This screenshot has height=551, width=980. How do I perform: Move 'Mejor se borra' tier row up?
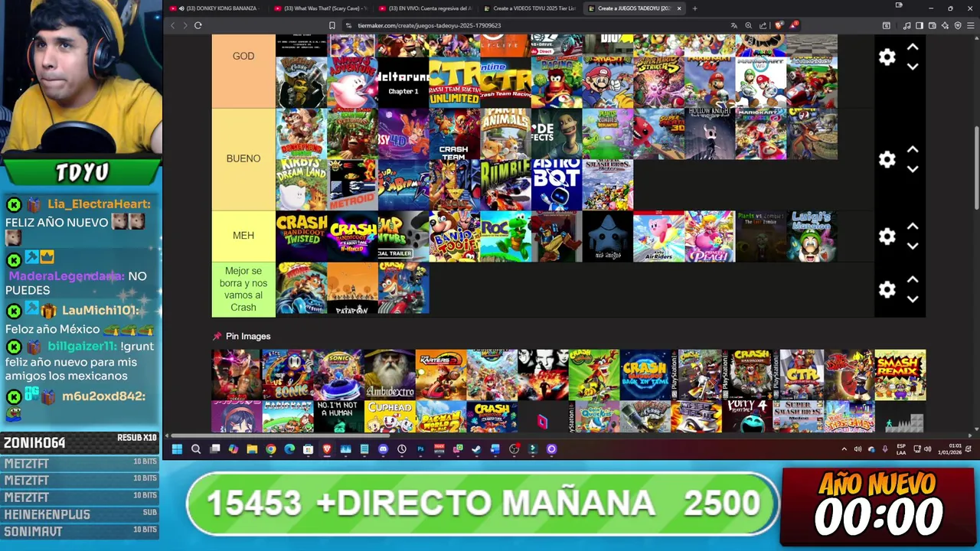click(913, 280)
